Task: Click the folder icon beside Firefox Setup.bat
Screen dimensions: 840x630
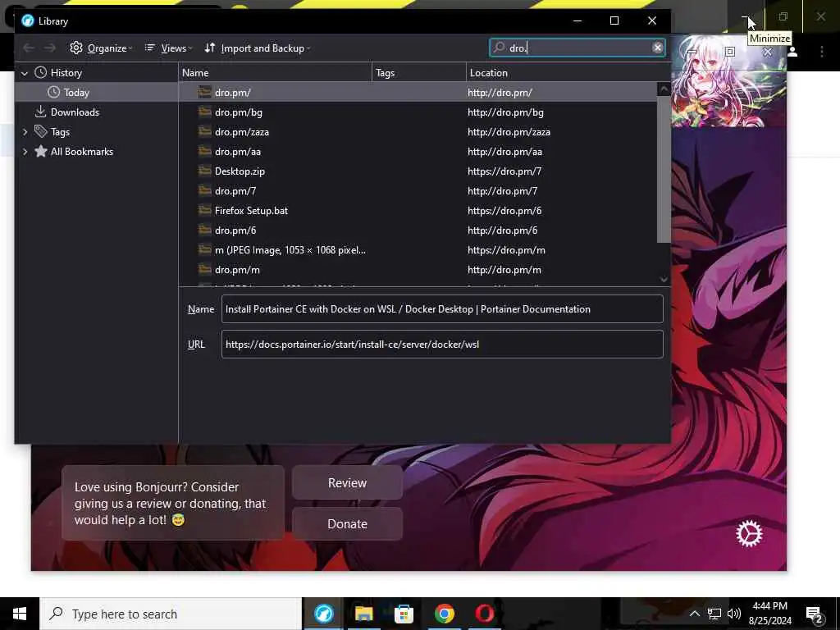Action: tap(204, 211)
